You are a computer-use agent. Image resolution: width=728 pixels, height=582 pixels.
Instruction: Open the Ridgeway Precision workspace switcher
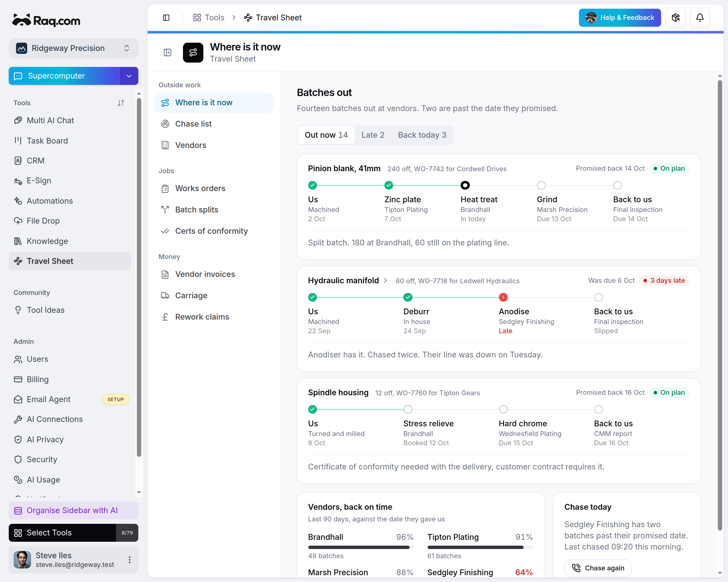[x=73, y=48]
